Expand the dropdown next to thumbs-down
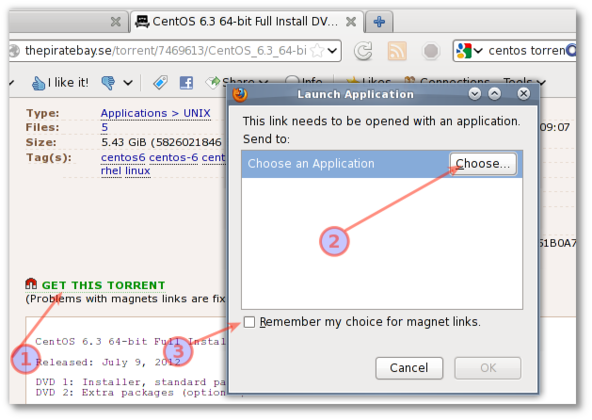Screen dimensions: 592x420 click(128, 83)
